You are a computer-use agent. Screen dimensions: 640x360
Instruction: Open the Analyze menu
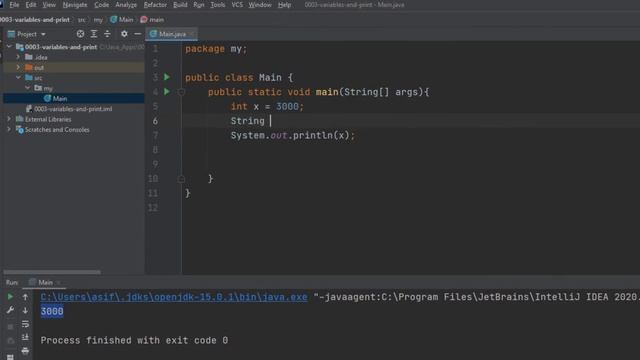point(126,5)
